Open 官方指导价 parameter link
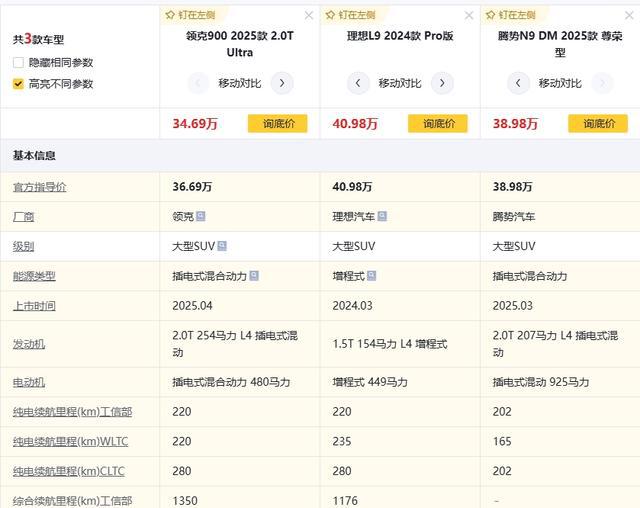This screenshot has width=640, height=508. (x=39, y=187)
